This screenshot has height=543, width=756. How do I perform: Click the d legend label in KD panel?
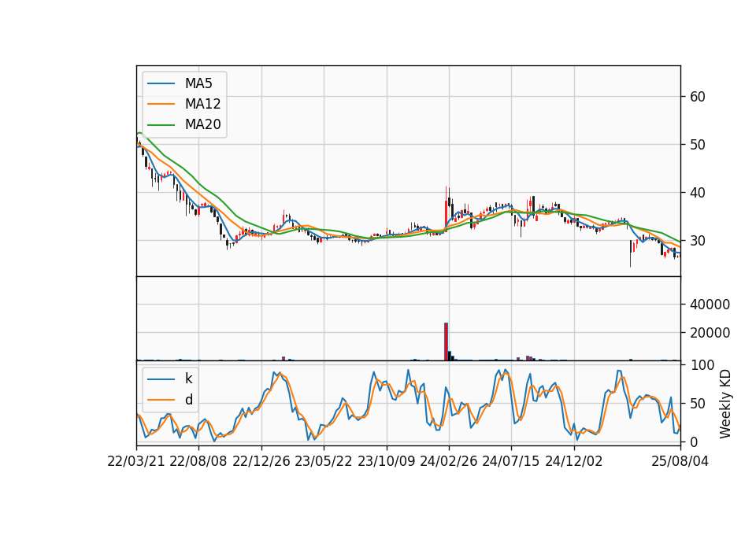click(188, 400)
